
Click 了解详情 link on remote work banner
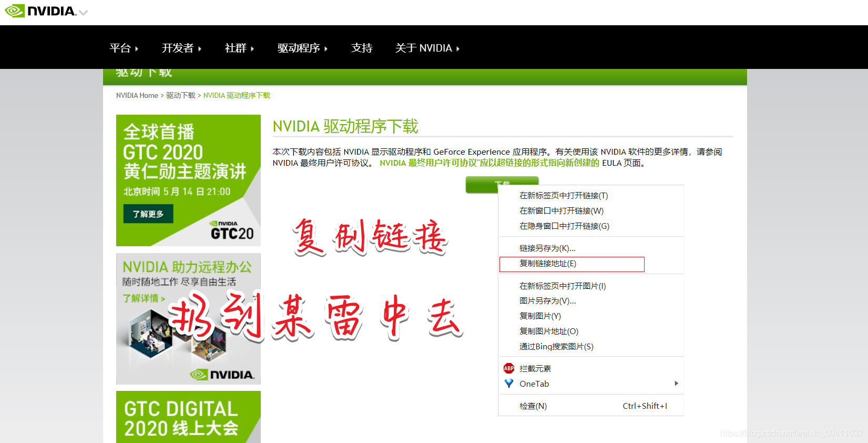point(144,298)
